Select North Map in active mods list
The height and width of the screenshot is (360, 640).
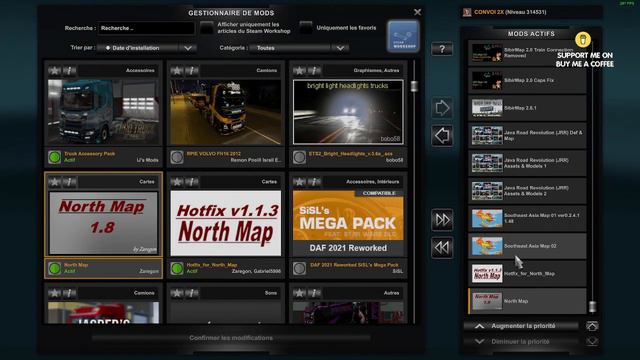[527, 301]
